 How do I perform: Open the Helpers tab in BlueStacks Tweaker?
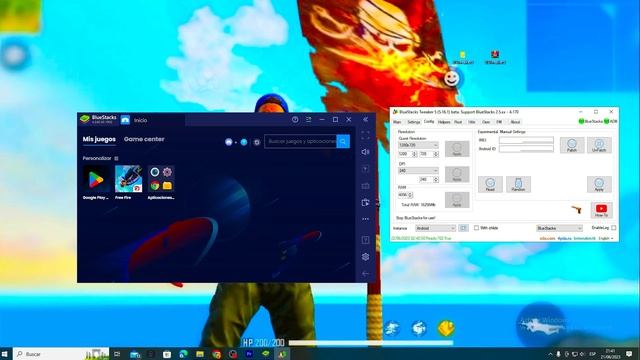coord(444,122)
